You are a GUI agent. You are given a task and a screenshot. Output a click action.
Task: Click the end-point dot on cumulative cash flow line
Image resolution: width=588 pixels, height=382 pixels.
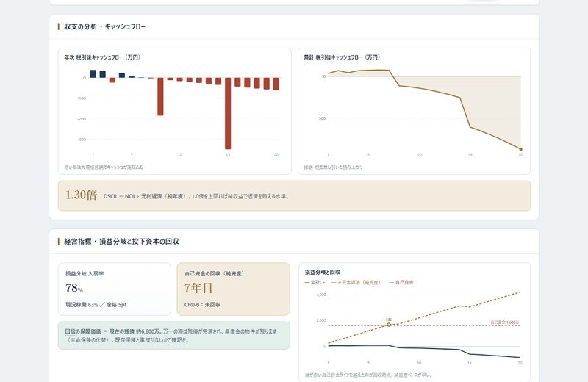[x=520, y=149]
